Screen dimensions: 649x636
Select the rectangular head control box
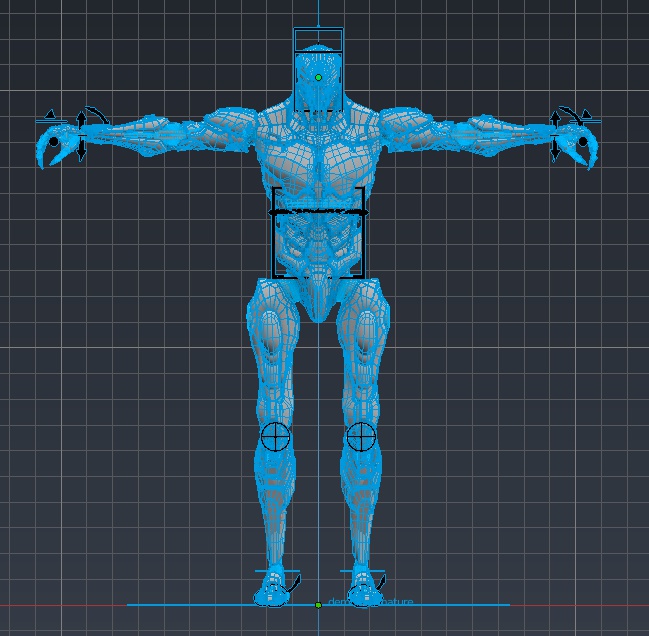[x=318, y=69]
